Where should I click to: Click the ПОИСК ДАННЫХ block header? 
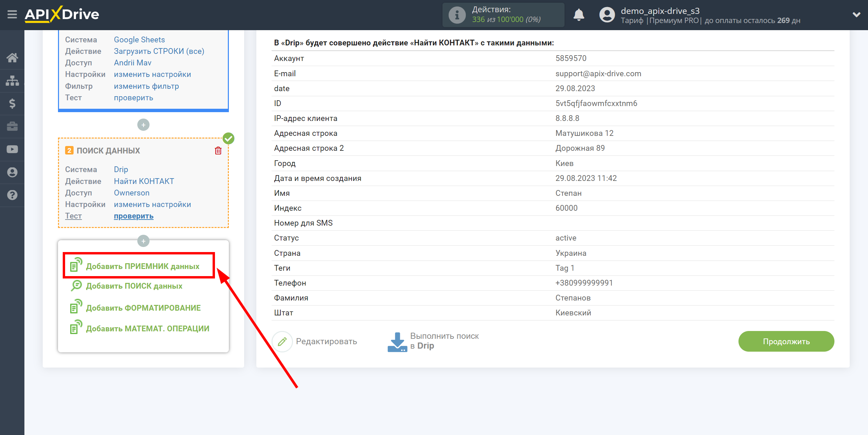point(108,150)
